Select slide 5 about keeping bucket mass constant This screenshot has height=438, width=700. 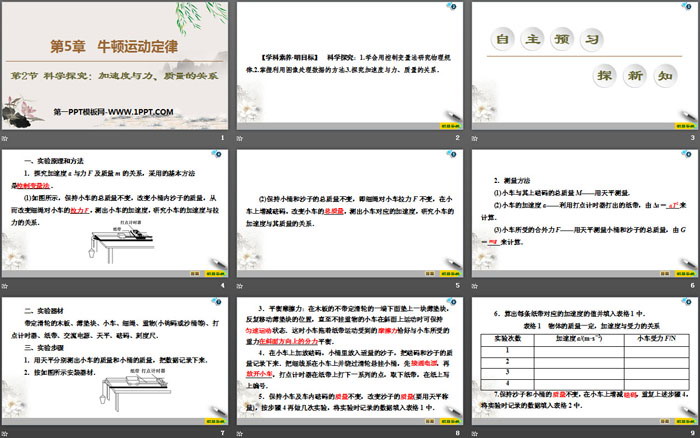coord(349,212)
